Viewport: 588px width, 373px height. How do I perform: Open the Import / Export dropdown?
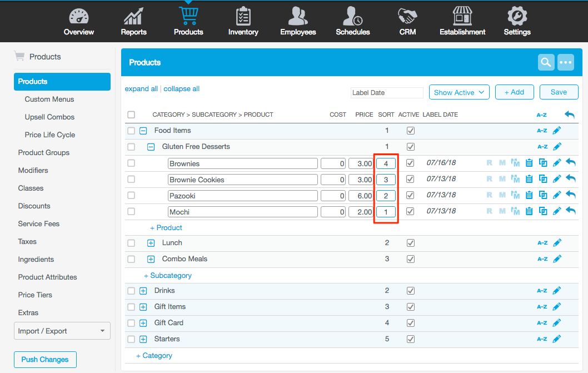[62, 331]
